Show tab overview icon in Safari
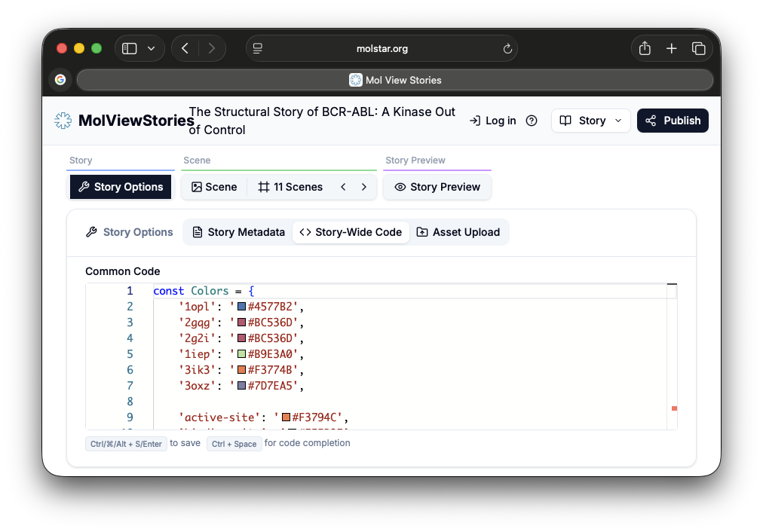 click(x=698, y=49)
